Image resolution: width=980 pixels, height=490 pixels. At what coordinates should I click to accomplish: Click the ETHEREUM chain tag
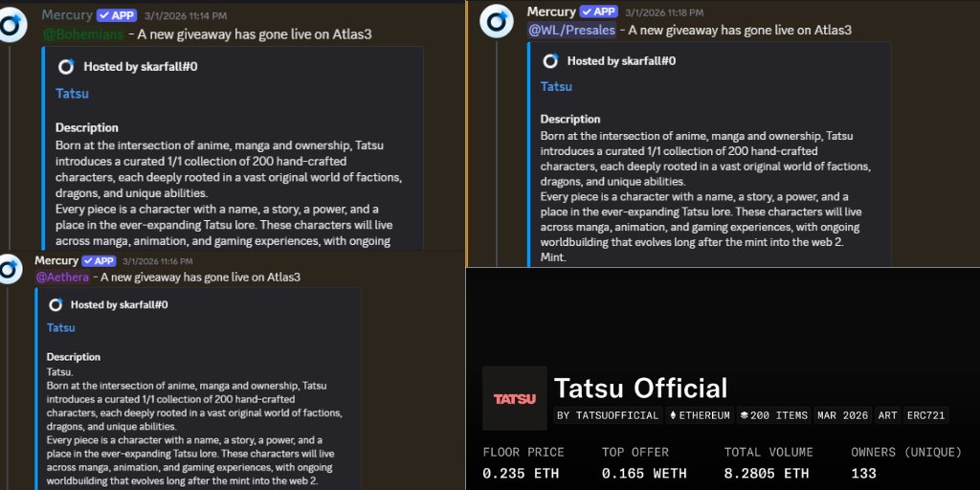coord(699,415)
